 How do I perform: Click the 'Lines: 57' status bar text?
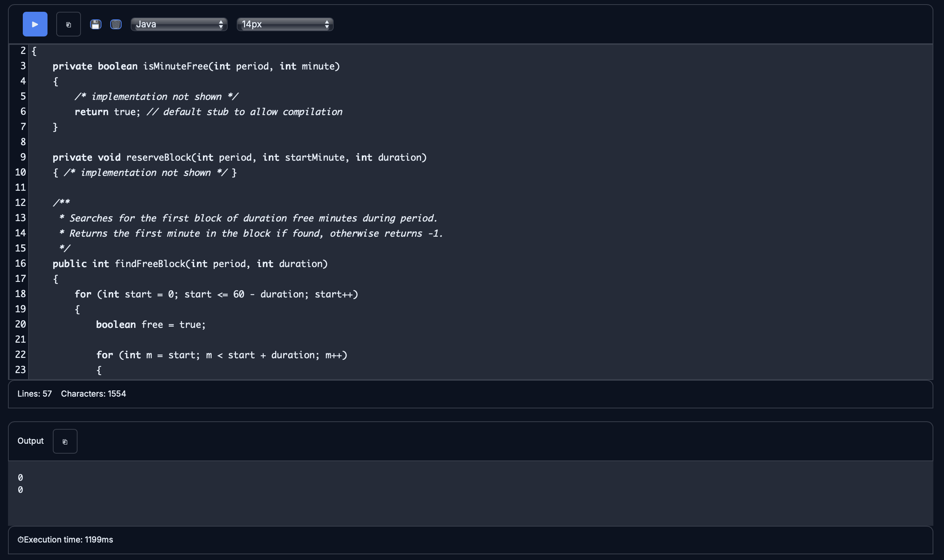(x=34, y=394)
